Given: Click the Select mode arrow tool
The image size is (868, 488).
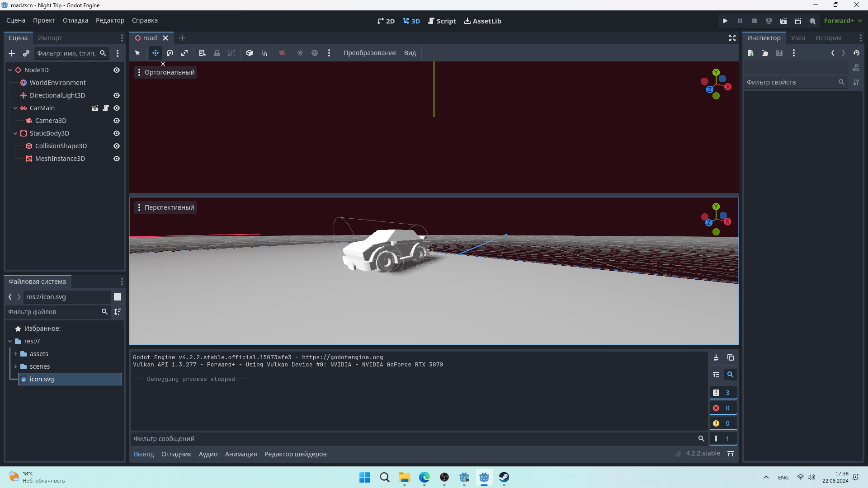Looking at the screenshot, I should pyautogui.click(x=137, y=53).
